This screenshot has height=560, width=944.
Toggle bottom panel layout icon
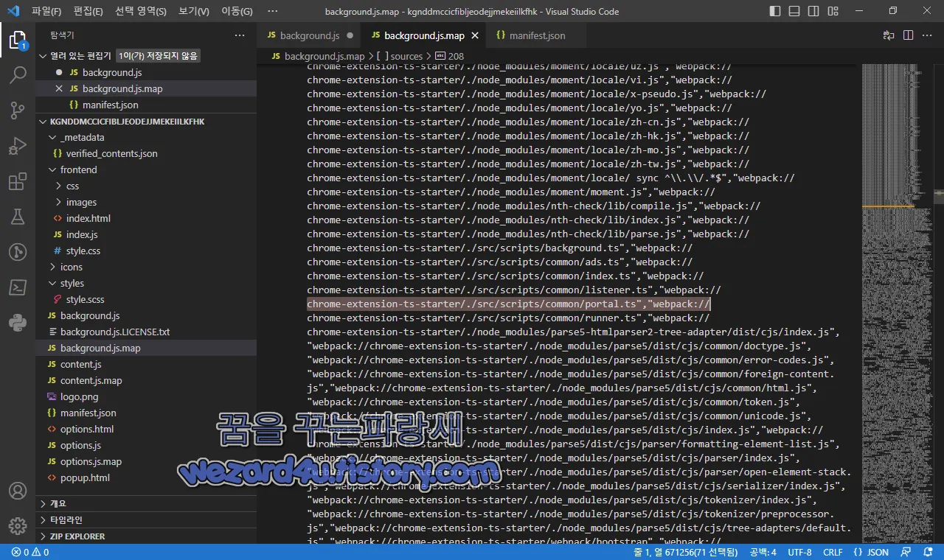click(794, 11)
